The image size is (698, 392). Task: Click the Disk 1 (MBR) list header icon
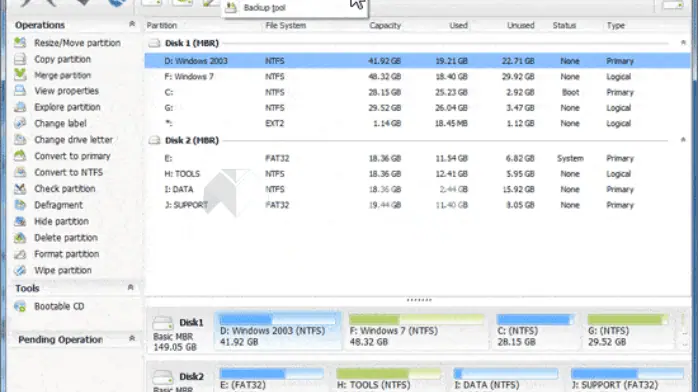point(154,43)
